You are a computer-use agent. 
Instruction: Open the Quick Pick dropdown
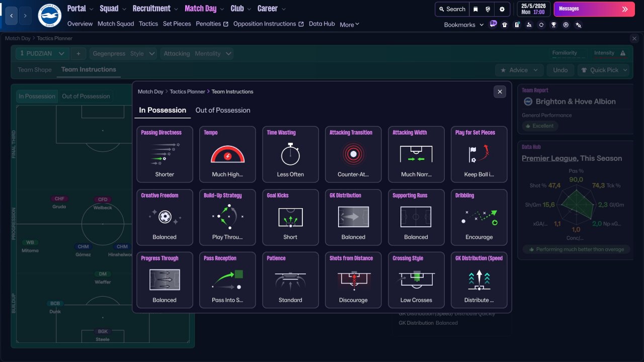[x=603, y=70]
